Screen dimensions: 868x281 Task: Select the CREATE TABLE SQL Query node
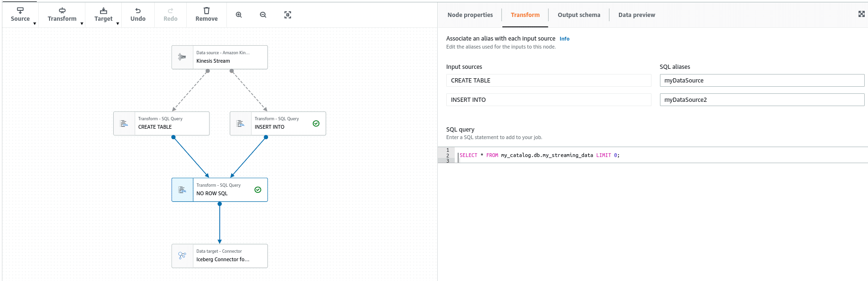click(x=161, y=124)
